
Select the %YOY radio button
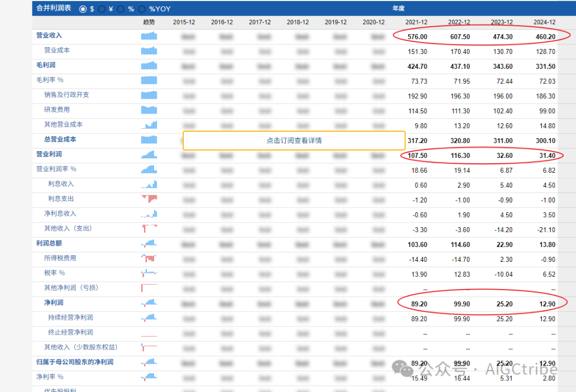pyautogui.click(x=142, y=9)
